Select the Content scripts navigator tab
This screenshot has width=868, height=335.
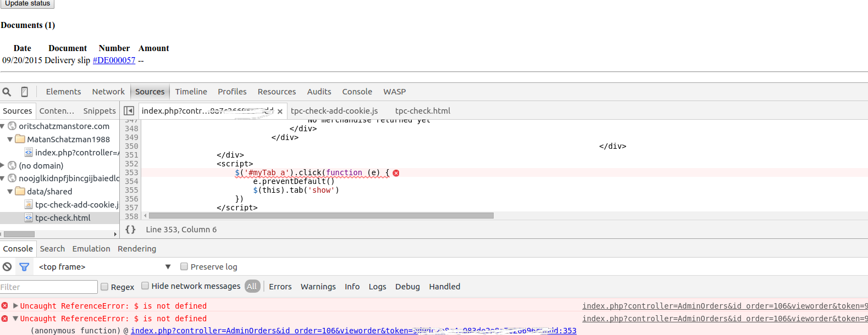57,111
